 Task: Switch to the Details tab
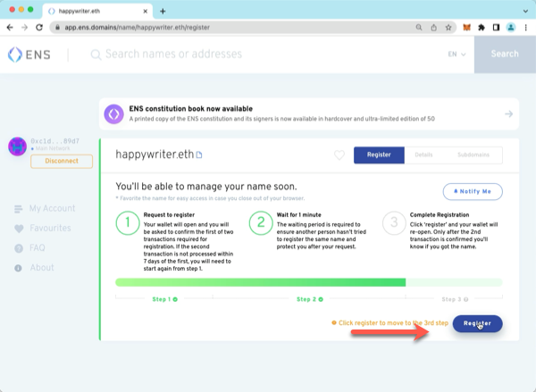click(423, 154)
